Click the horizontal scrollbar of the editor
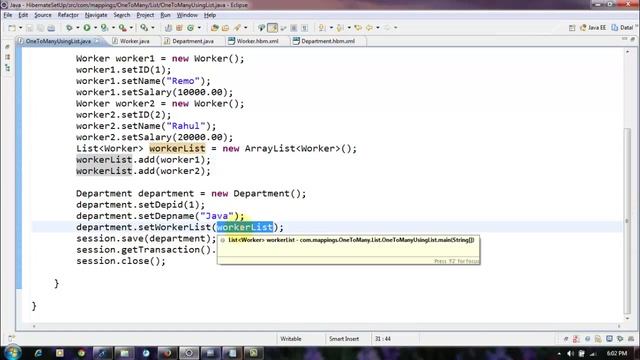 point(326,326)
